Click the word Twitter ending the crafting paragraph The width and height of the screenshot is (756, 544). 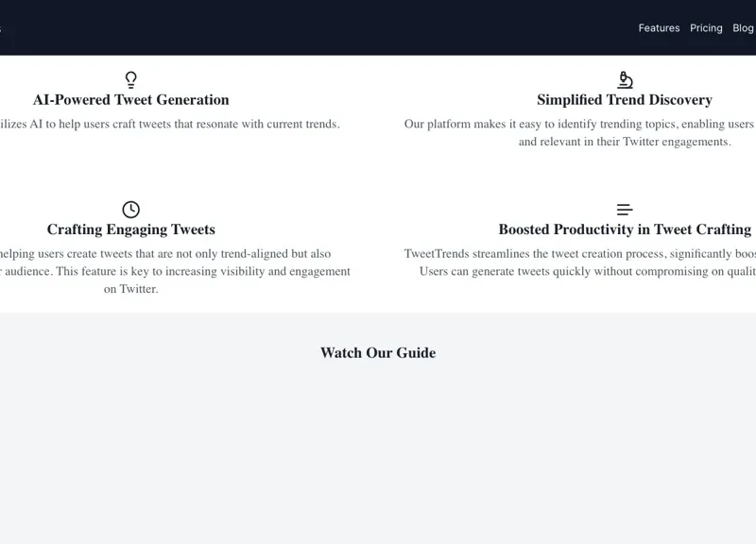tap(138, 289)
